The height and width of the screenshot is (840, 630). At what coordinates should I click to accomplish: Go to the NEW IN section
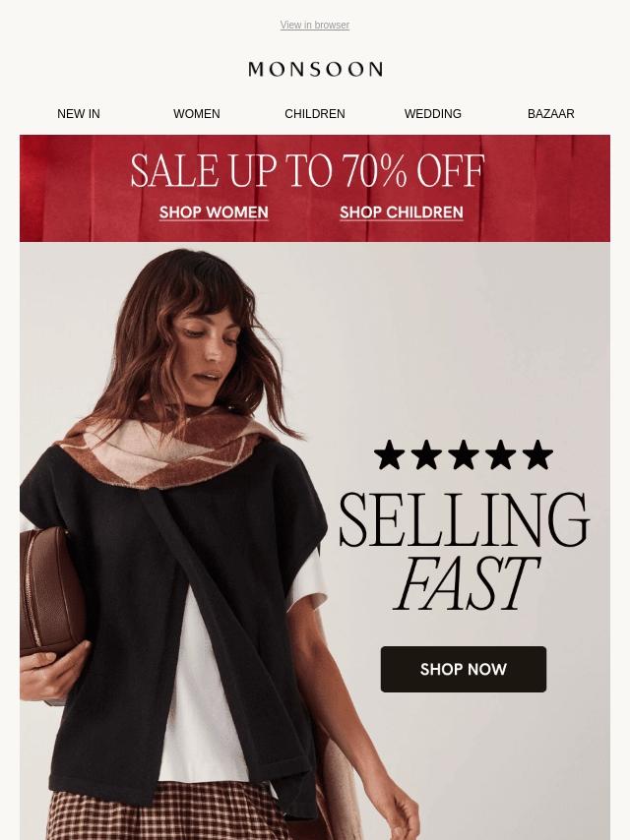(x=79, y=113)
